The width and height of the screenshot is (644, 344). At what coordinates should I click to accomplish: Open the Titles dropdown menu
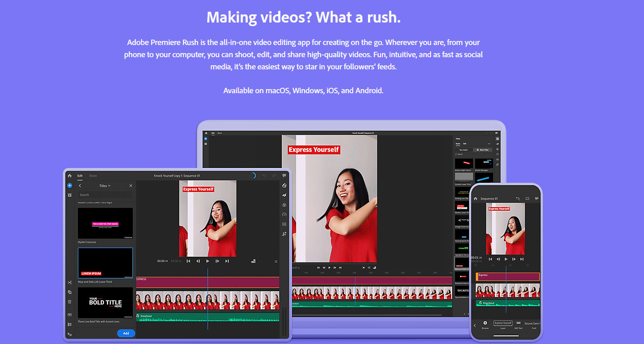[105, 186]
